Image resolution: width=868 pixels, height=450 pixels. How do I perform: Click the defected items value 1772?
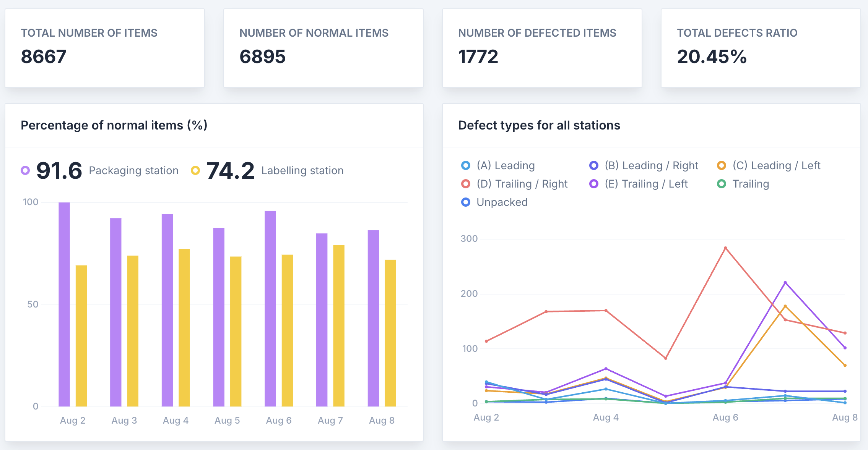478,57
